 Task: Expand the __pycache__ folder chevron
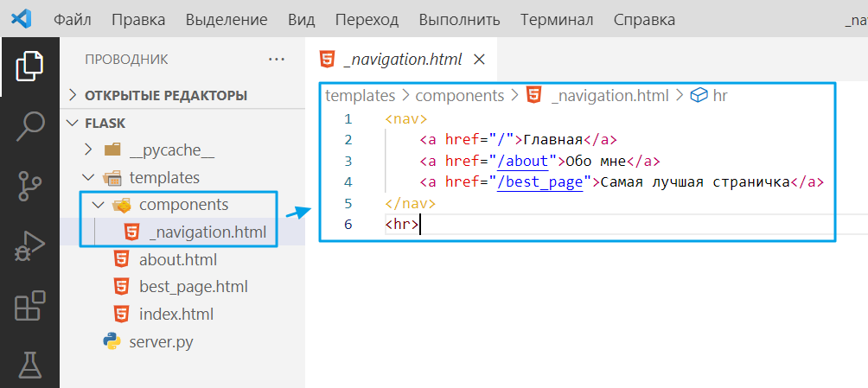tap(88, 149)
